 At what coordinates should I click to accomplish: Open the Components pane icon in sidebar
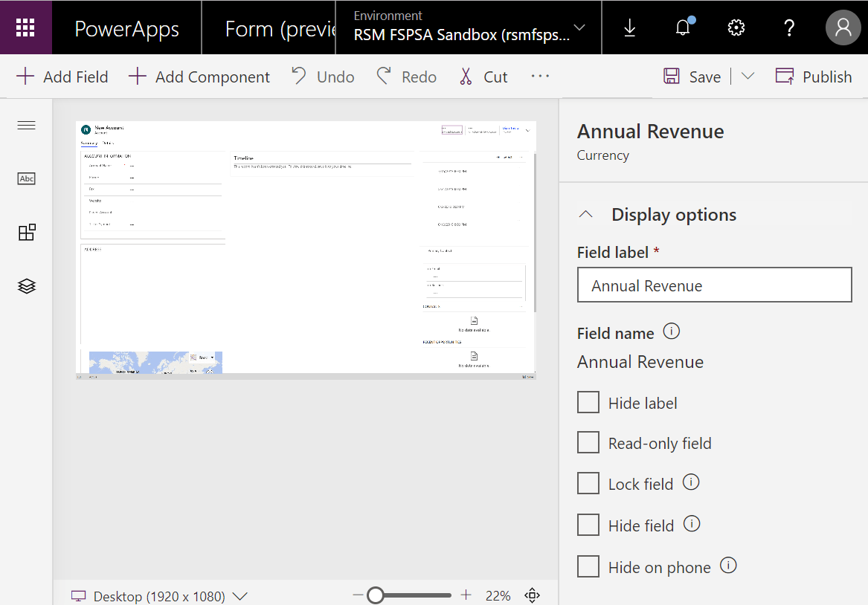(x=27, y=233)
